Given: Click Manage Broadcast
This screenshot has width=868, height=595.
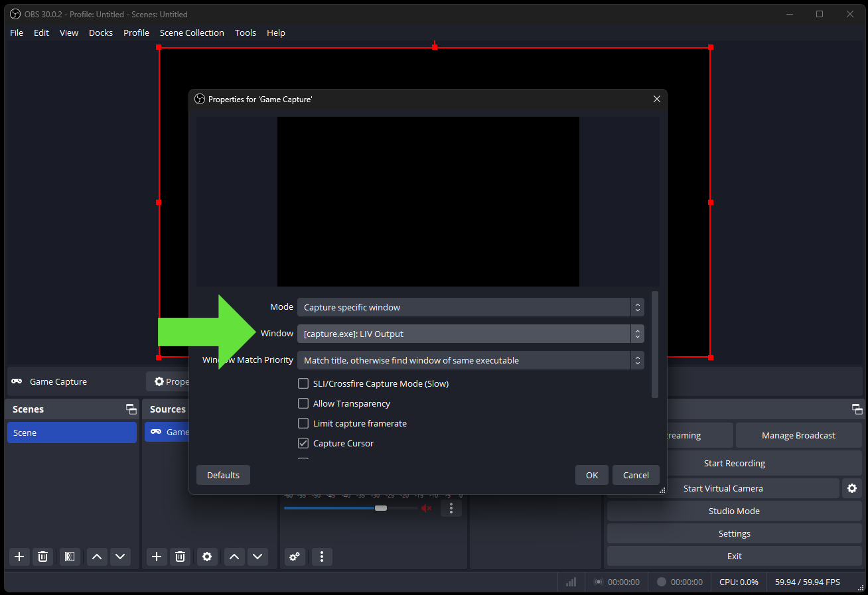Looking at the screenshot, I should tap(799, 435).
